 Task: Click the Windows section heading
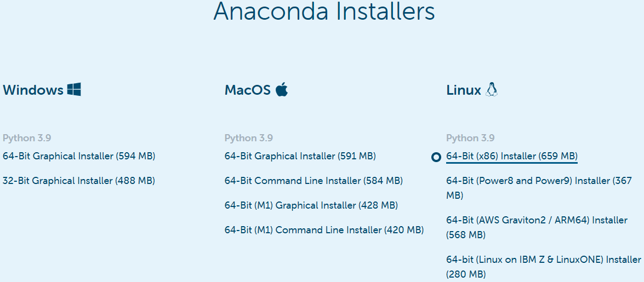click(33, 90)
